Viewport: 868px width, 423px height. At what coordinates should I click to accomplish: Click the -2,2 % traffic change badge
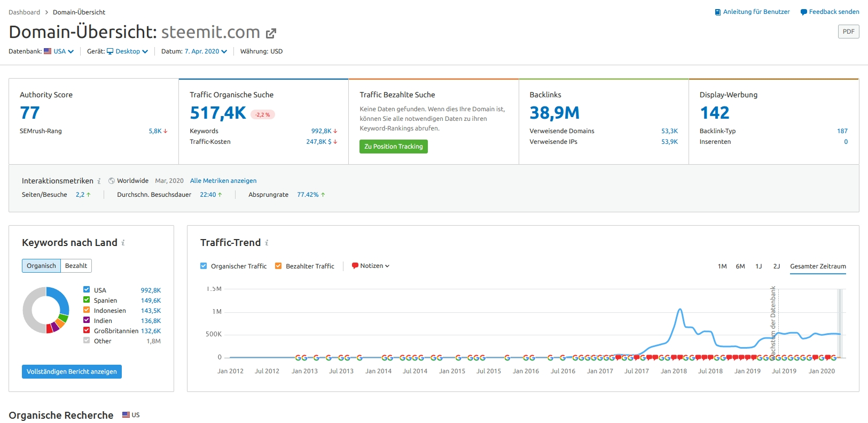pyautogui.click(x=263, y=114)
